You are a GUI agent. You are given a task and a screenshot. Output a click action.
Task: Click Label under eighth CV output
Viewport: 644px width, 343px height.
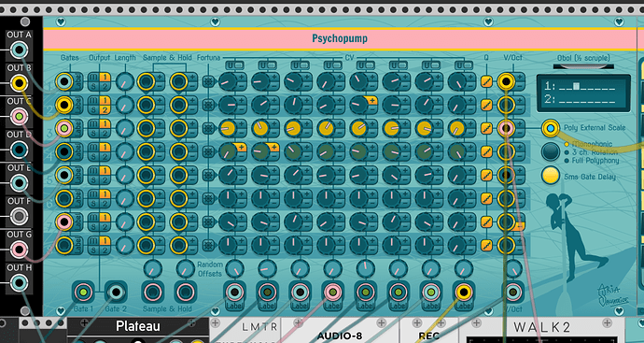[x=463, y=307]
